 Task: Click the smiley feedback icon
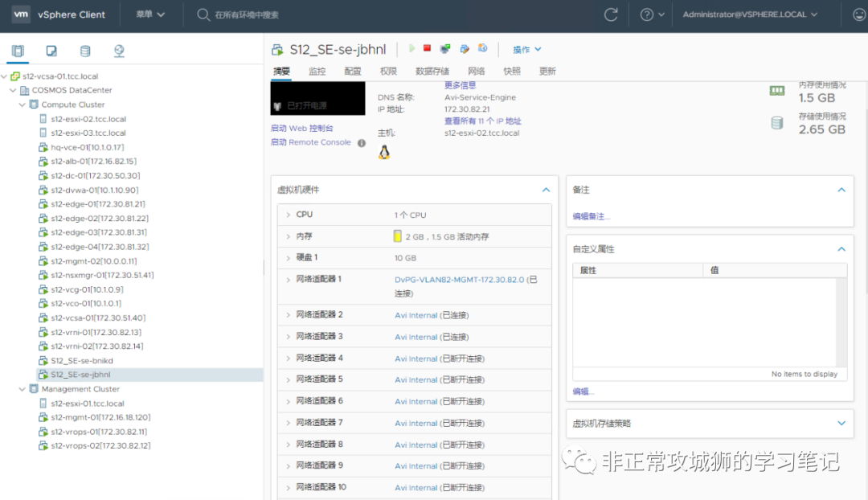tap(859, 14)
